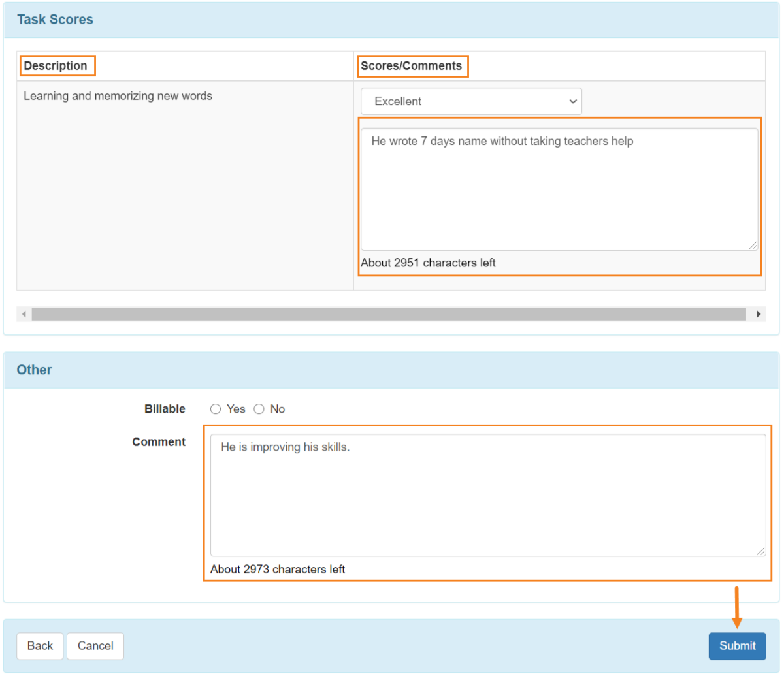
Task: Click the task score comment text area
Action: (559, 189)
